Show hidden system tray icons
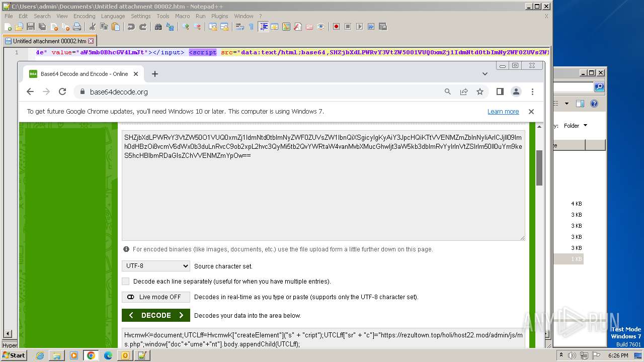This screenshot has width=644, height=362. pyautogui.click(x=561, y=355)
